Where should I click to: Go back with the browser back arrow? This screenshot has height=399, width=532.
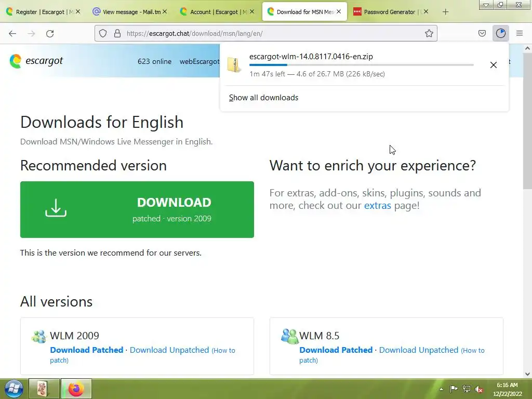pyautogui.click(x=12, y=33)
